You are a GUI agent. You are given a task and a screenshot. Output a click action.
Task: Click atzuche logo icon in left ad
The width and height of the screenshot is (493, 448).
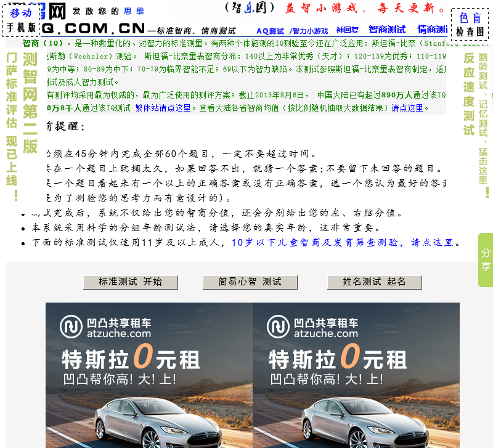coord(71,327)
